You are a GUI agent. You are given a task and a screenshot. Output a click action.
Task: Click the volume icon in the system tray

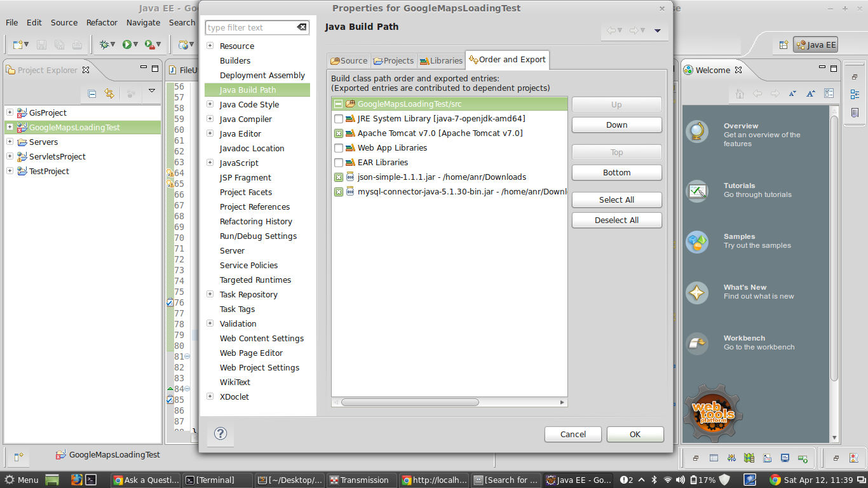click(x=682, y=480)
